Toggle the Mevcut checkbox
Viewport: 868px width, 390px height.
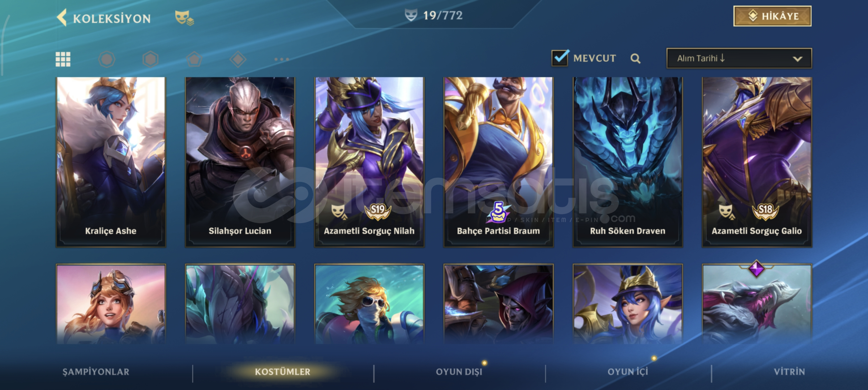point(560,58)
